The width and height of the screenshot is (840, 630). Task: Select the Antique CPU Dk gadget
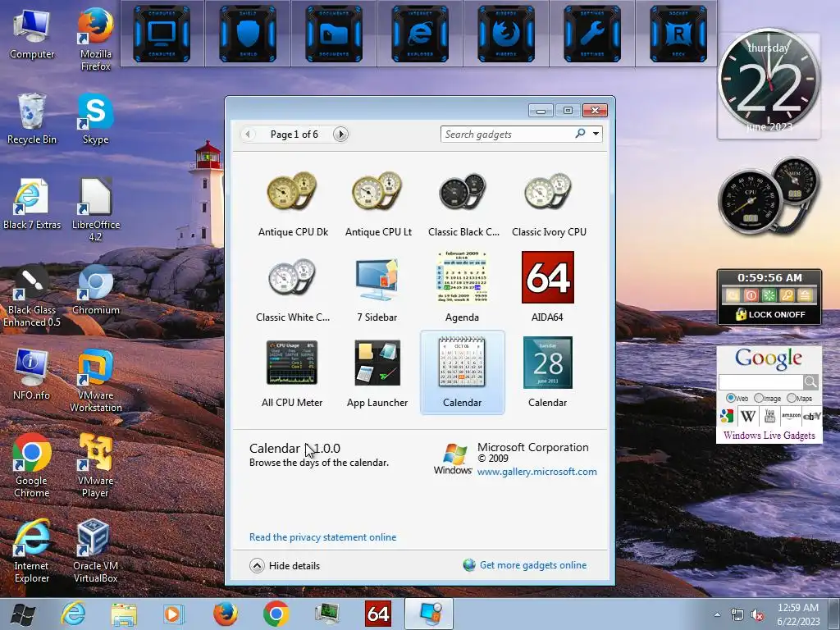coord(293,203)
